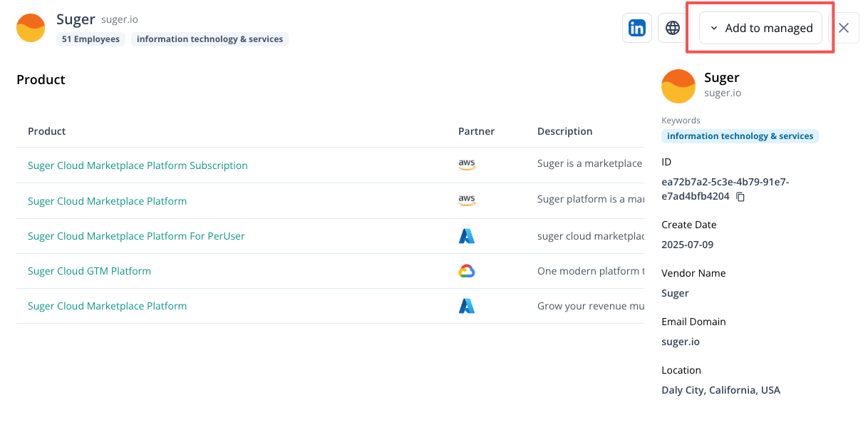Click the Suger logo in the header
The image size is (868, 435).
click(x=30, y=27)
